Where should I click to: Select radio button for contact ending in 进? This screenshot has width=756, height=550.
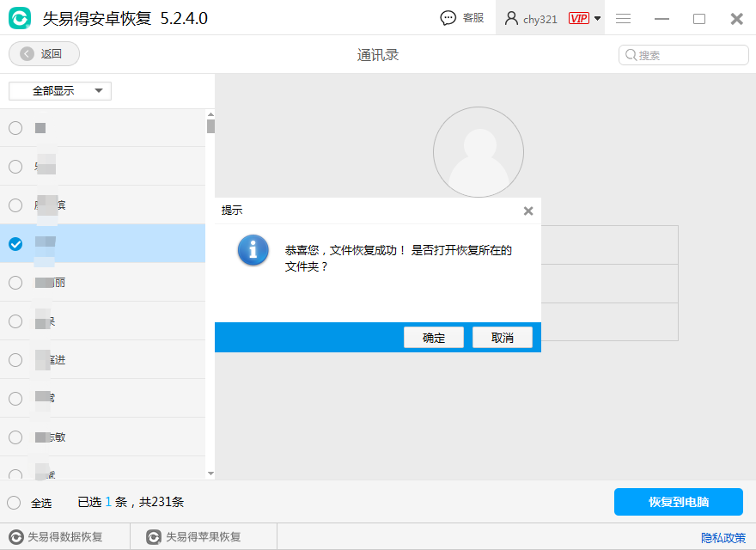tap(15, 359)
